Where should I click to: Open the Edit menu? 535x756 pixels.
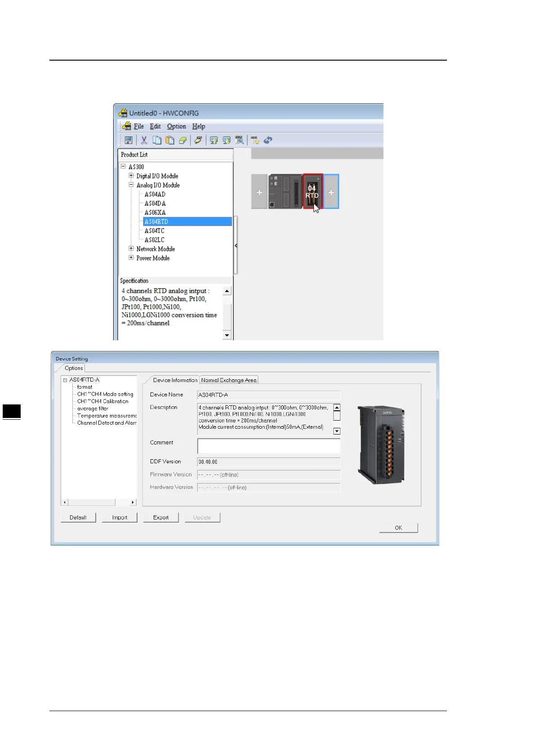tap(155, 127)
